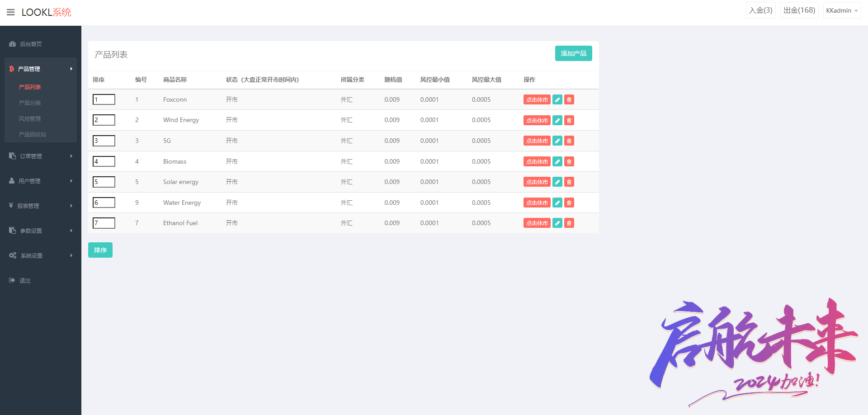This screenshot has height=415, width=868.
Task: Click the 风控最大值 column header
Action: (486, 80)
